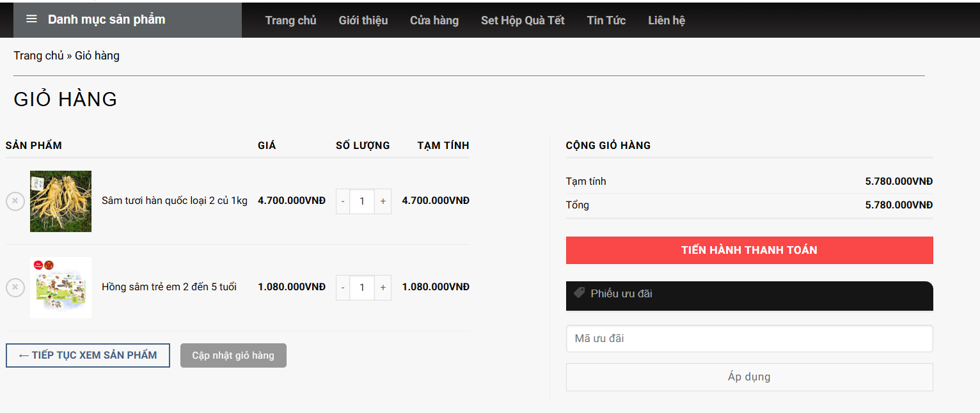Decrease quantity of Sâm tươi hàn quốc
Screen dimensions: 980x413
pyautogui.click(x=343, y=201)
